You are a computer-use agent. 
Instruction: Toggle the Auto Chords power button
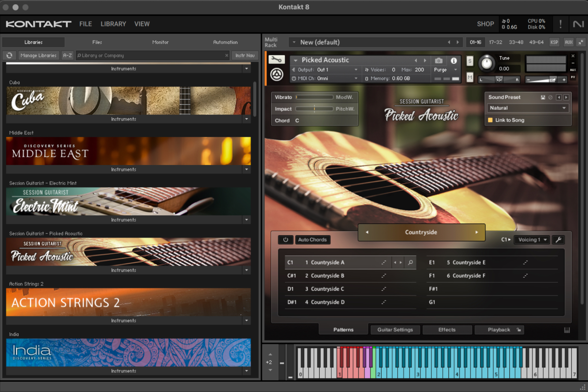click(285, 240)
